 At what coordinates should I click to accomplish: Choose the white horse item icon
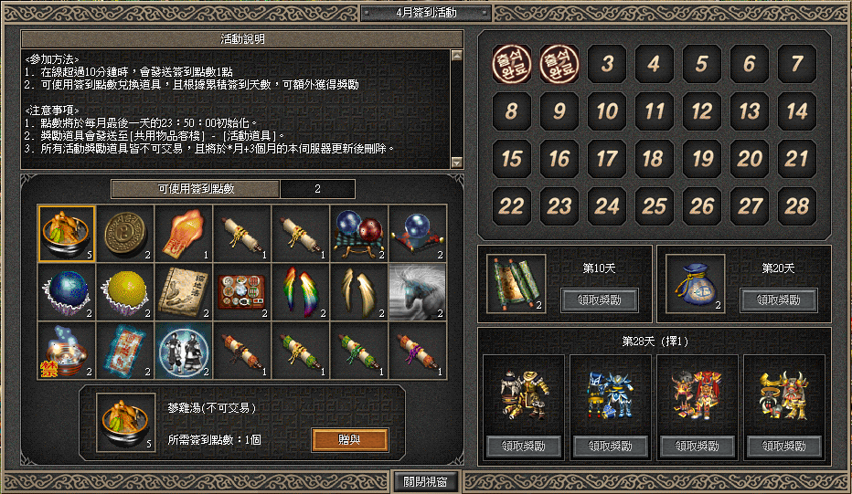tap(417, 292)
